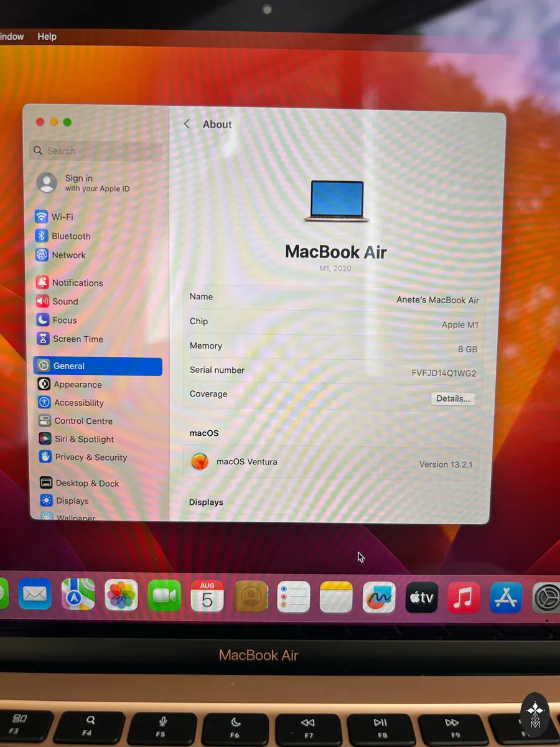This screenshot has height=747, width=560.
Task: Open Displays settings in sidebar
Action: tap(64, 500)
